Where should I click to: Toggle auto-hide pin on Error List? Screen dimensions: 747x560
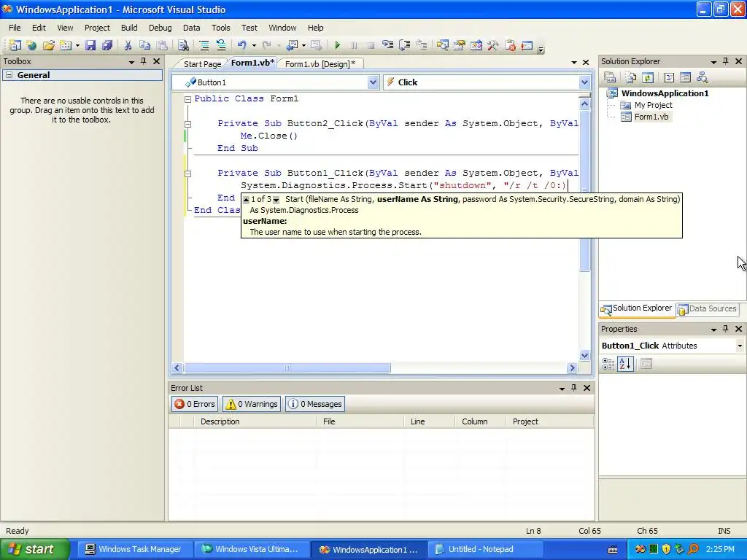[573, 388]
